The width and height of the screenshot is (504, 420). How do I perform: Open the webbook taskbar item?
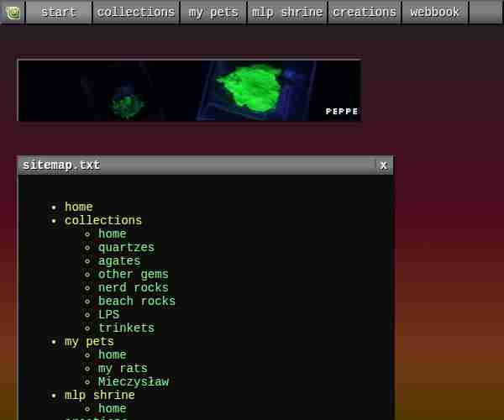[434, 13]
